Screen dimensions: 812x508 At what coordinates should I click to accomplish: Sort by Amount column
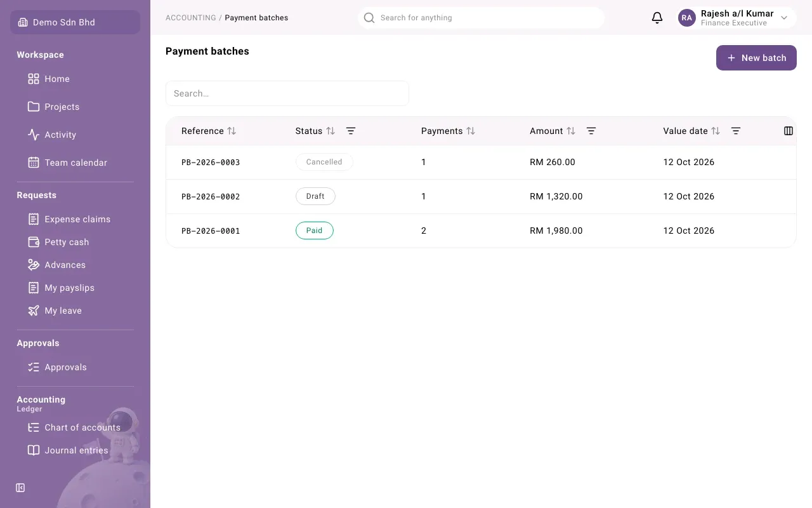(571, 131)
